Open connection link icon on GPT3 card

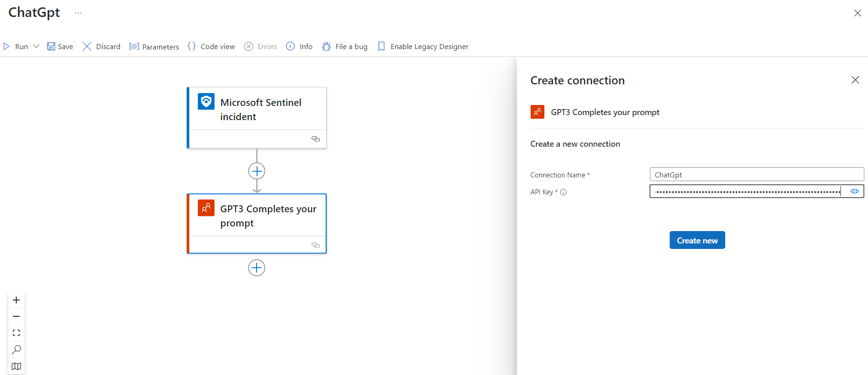(x=316, y=245)
